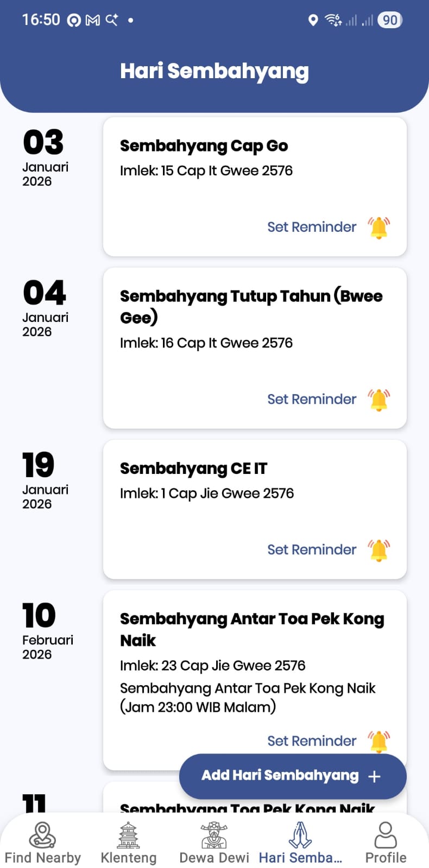Tap bell icon for Sembahyang Cap Go
The image size is (429, 868).
pyautogui.click(x=379, y=227)
